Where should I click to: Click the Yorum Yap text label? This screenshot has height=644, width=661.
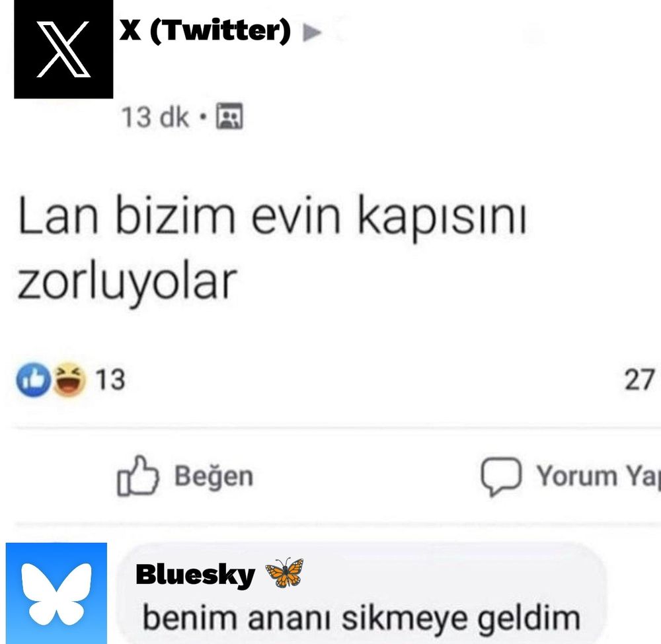click(x=599, y=476)
